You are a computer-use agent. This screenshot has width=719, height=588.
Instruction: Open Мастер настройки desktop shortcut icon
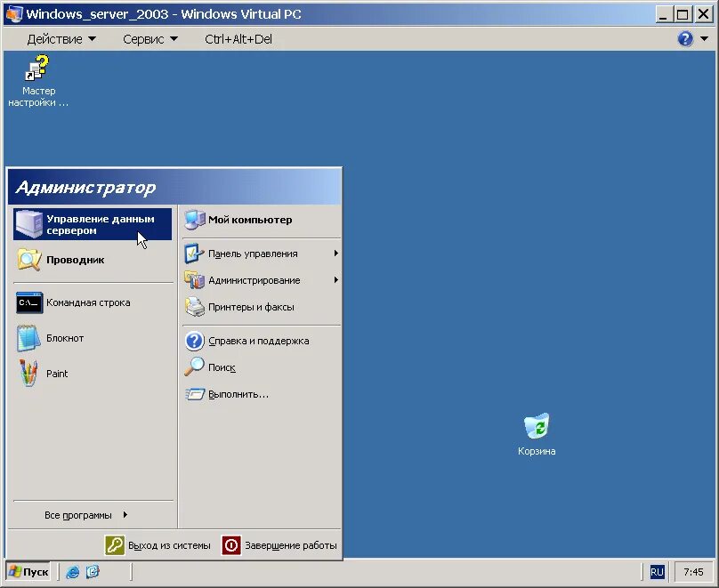click(x=36, y=68)
